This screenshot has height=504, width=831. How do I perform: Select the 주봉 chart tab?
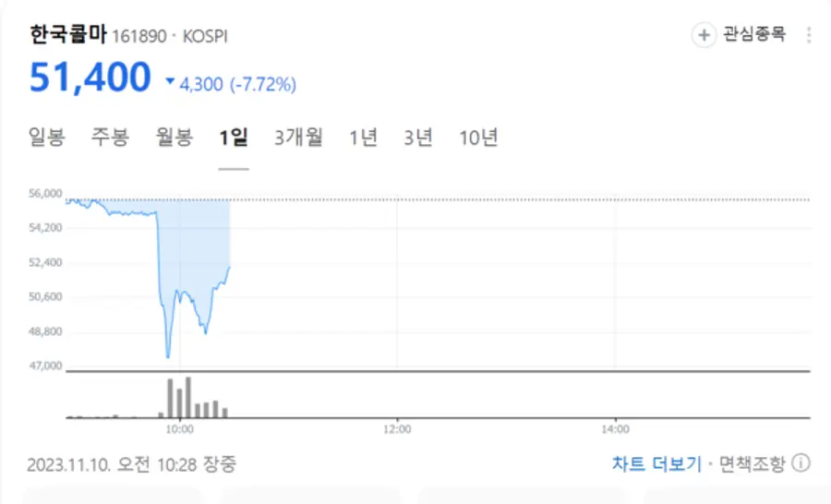click(110, 138)
